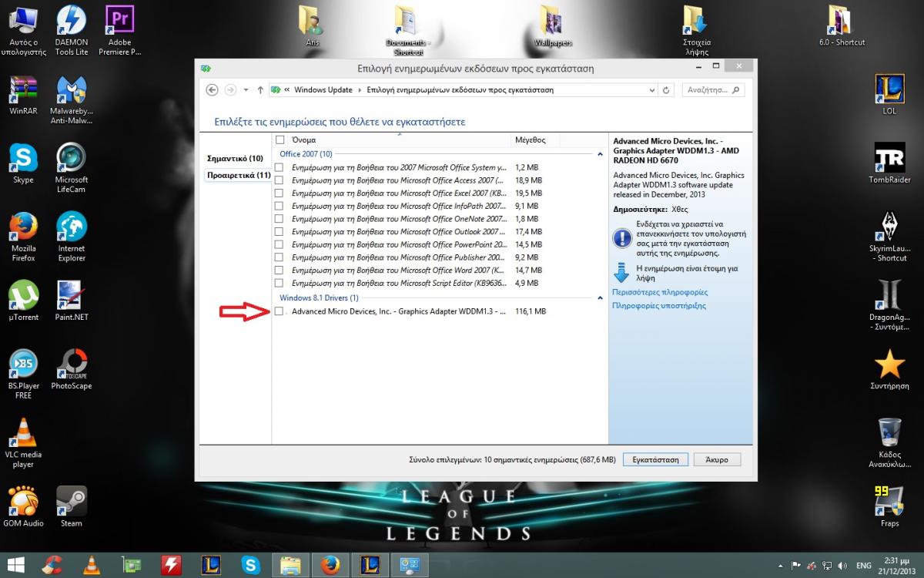This screenshot has height=578, width=924.
Task: Open recent locations dropdown beside navigation arrows
Action: click(x=246, y=90)
